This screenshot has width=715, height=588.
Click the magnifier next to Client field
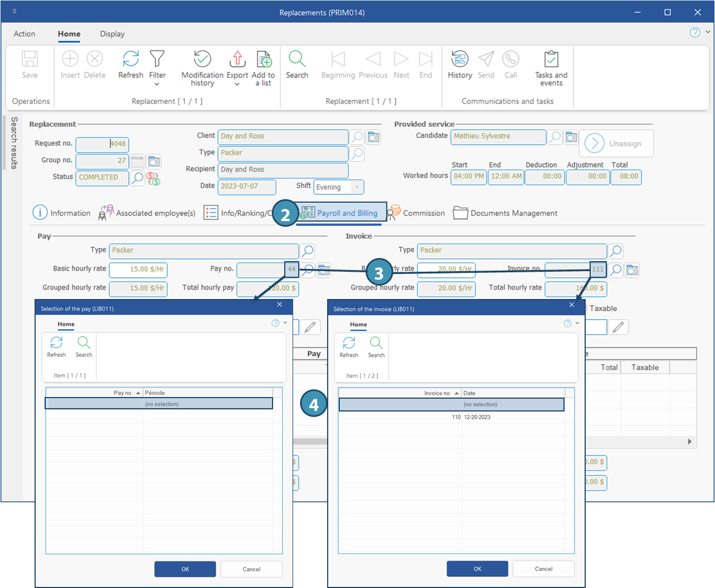coord(357,136)
